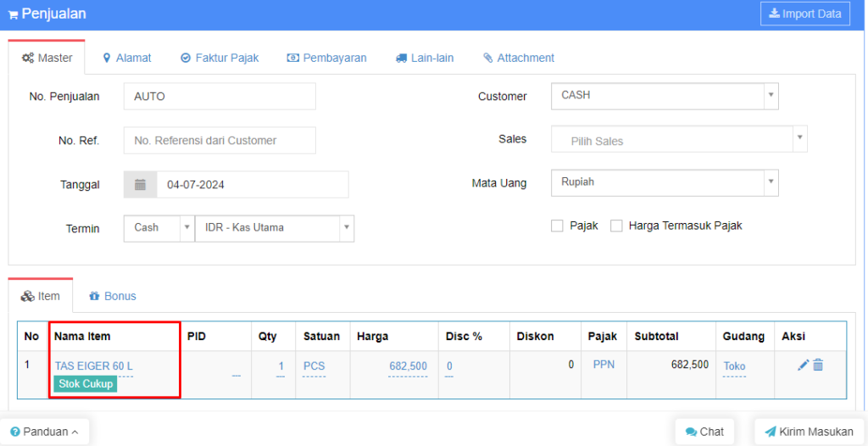Click the Kirim Masukan button

click(x=808, y=432)
